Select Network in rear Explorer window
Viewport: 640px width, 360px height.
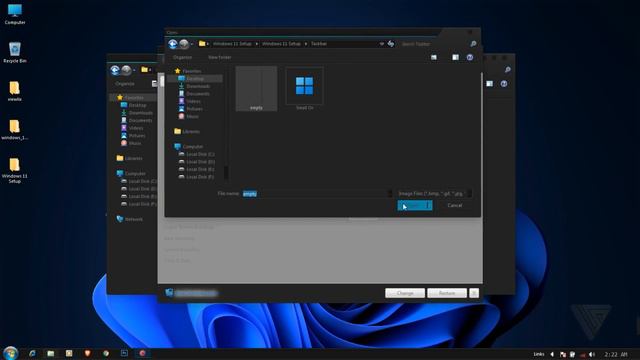click(130, 219)
